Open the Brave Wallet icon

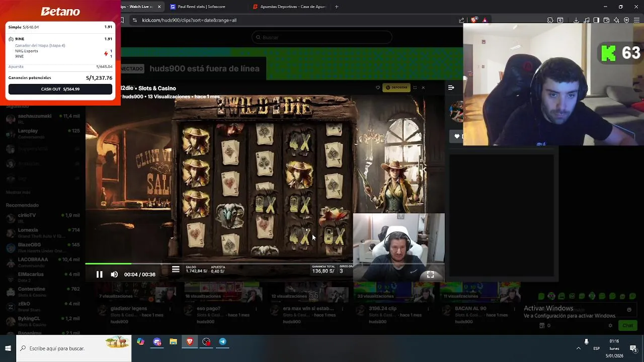point(606,20)
